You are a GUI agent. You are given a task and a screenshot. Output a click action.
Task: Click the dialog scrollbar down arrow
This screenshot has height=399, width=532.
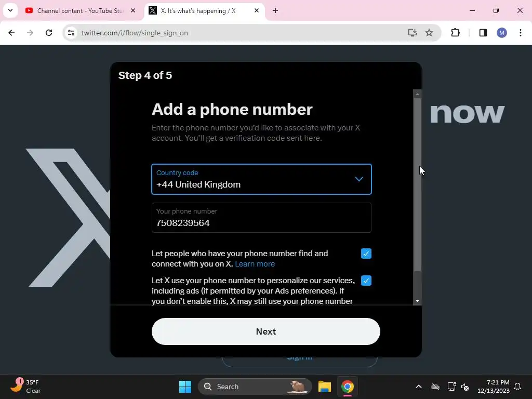point(417,301)
